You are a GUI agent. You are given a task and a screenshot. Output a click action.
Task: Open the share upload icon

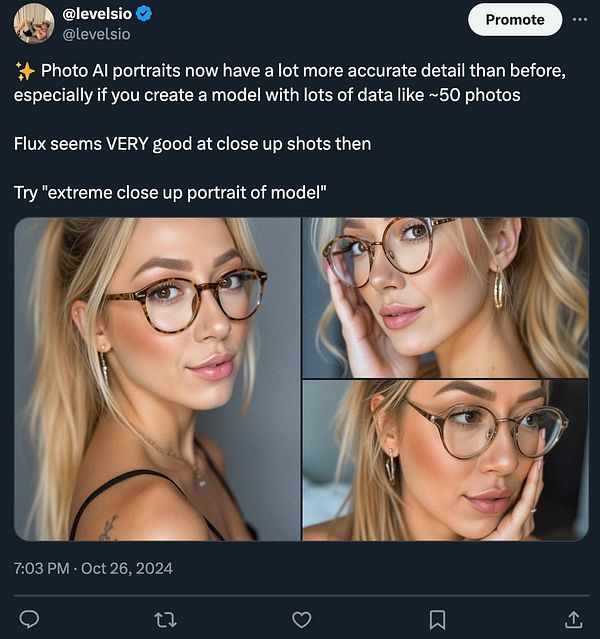tap(573, 619)
